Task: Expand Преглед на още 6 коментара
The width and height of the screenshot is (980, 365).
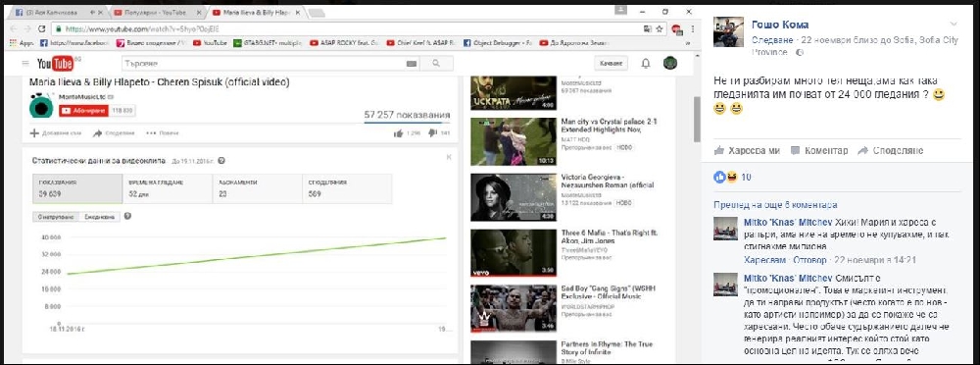Action: [x=775, y=205]
